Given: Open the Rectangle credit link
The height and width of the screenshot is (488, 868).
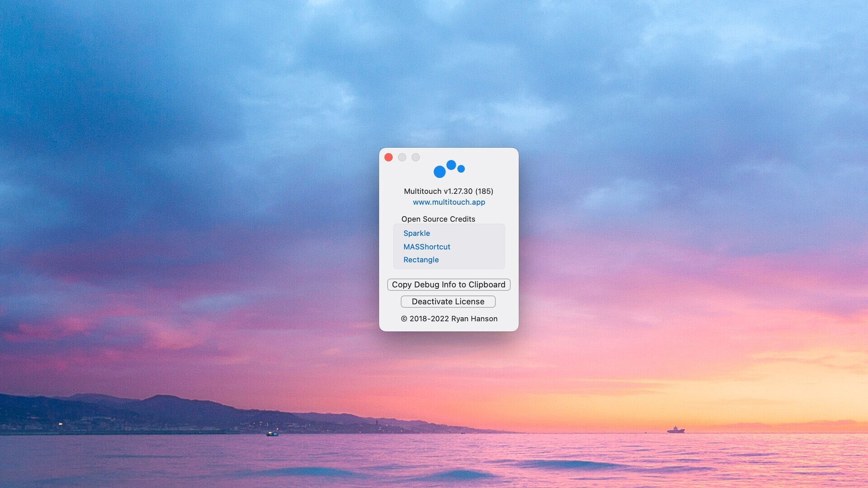Looking at the screenshot, I should (x=421, y=259).
